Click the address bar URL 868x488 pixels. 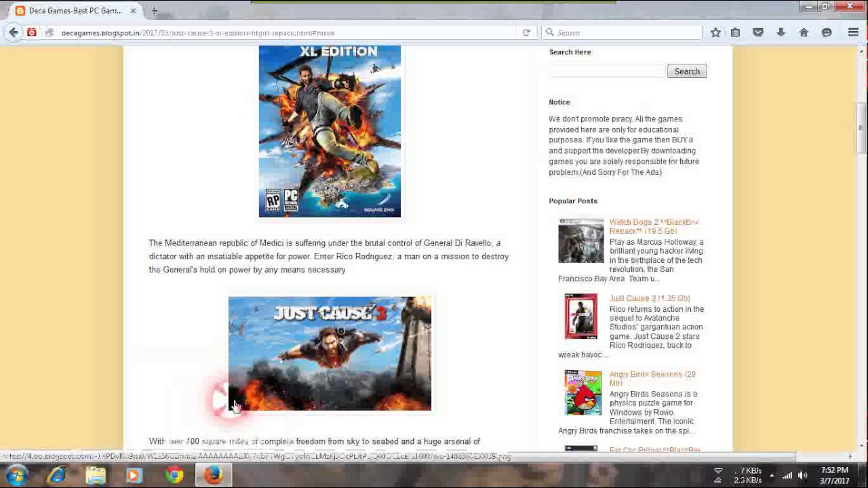click(x=198, y=33)
